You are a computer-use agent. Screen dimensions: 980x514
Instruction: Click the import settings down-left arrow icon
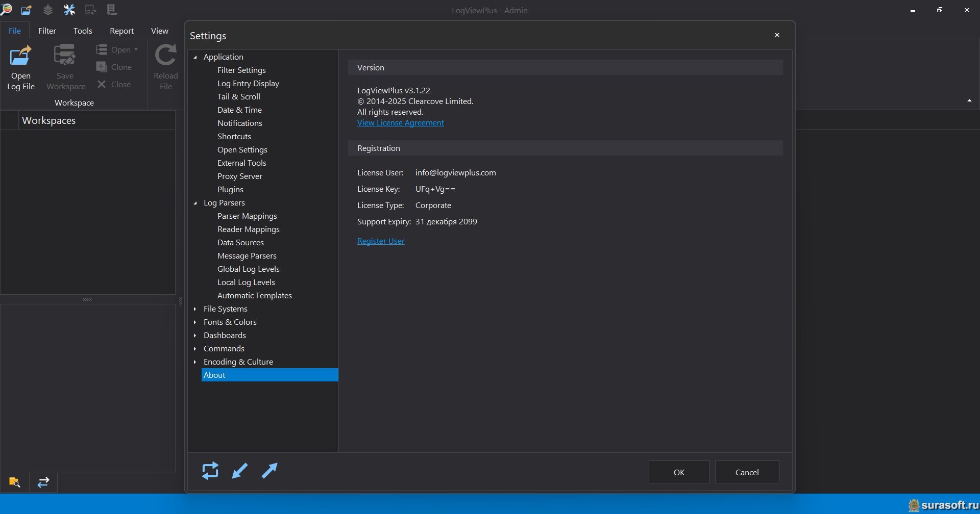tap(240, 471)
